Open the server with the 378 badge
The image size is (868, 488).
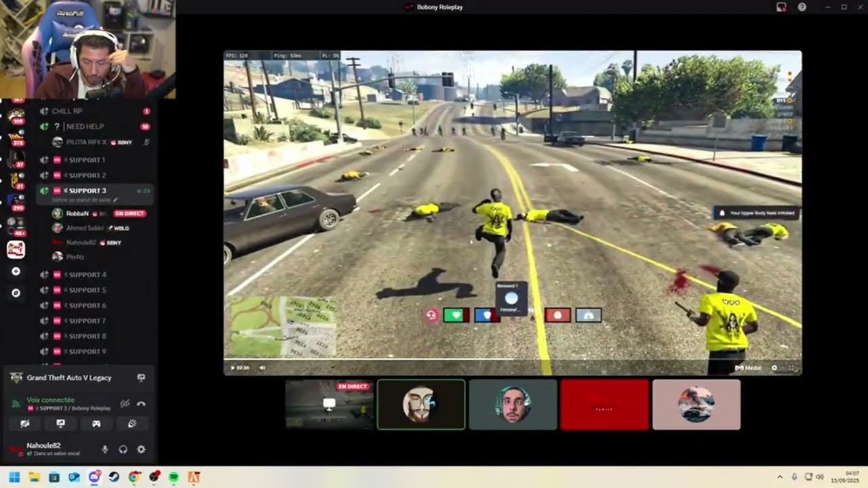16,137
